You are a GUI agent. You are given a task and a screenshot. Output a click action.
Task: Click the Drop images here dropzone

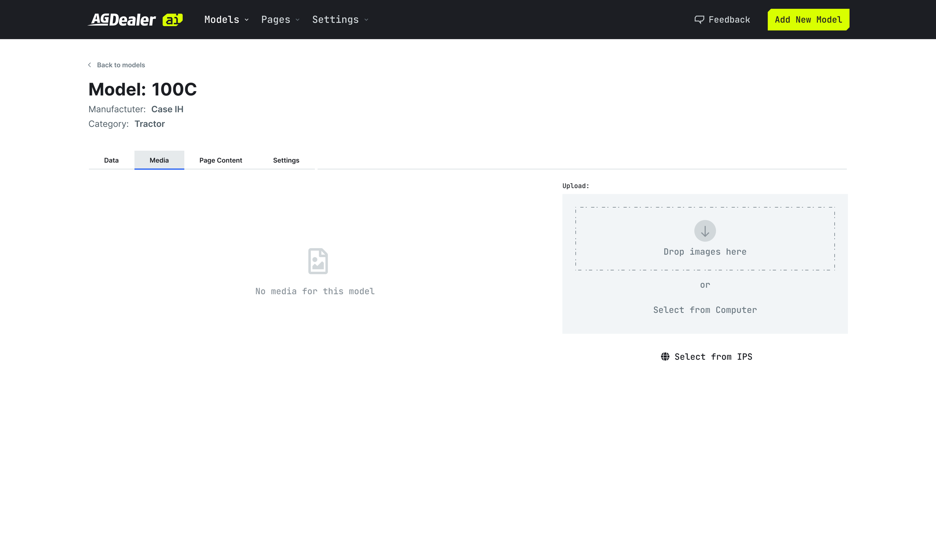(705, 252)
